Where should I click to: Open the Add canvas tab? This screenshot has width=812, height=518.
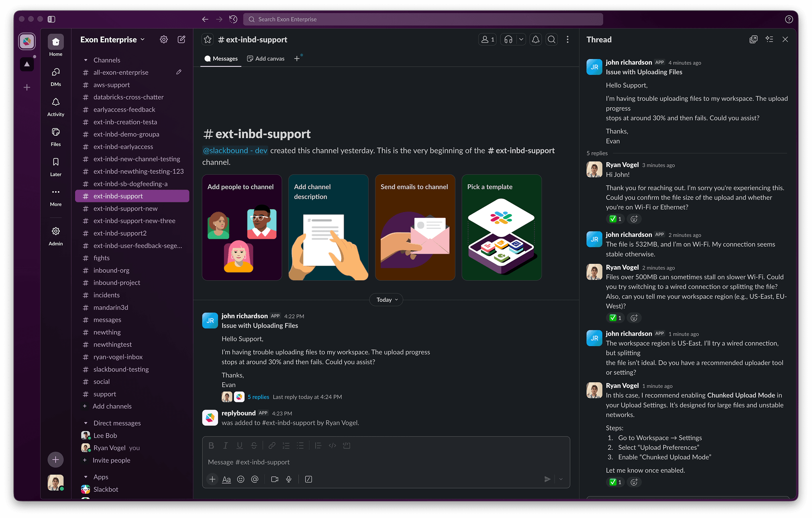tap(266, 59)
